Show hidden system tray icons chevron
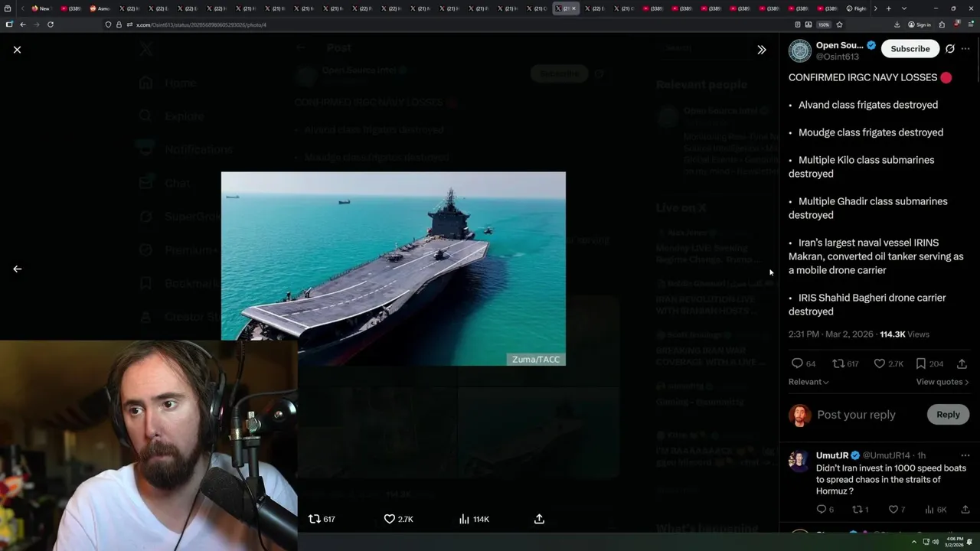Viewport: 980px width, 551px height. (914, 542)
